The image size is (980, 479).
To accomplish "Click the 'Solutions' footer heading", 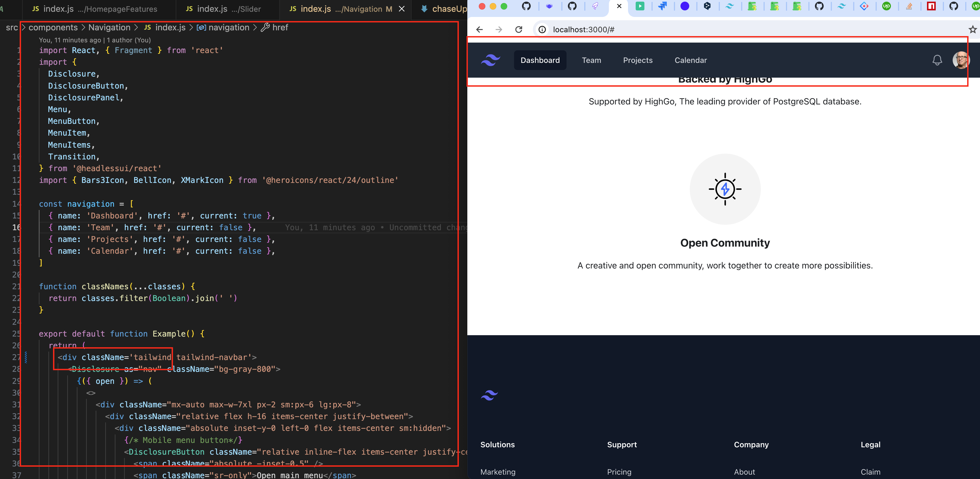I will coord(497,444).
